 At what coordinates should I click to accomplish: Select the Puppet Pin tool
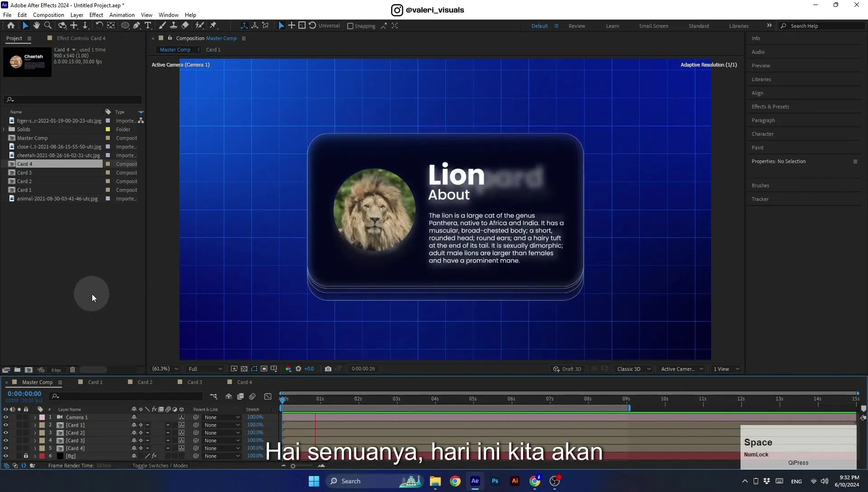[213, 26]
